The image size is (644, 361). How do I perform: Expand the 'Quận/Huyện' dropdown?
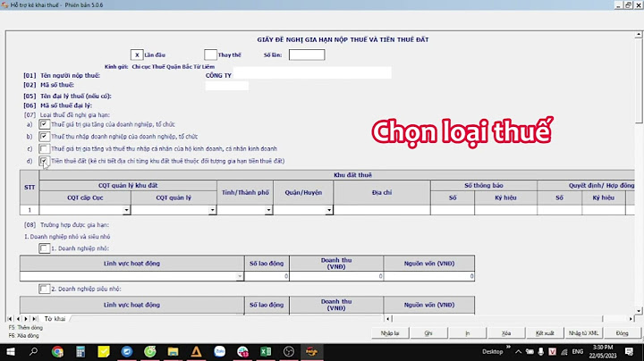329,210
